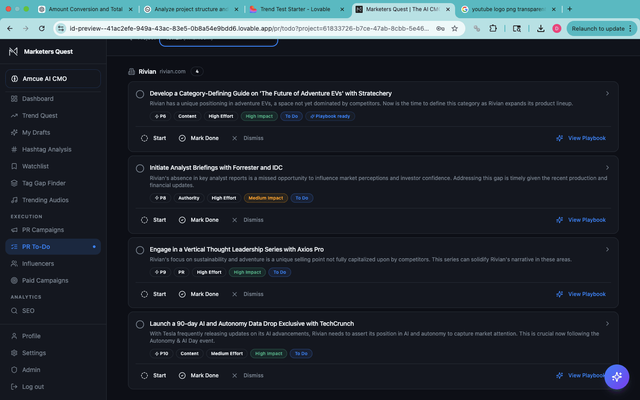Open browser extensions puzzle icon
The height and width of the screenshot is (400, 640).
tap(493, 29)
